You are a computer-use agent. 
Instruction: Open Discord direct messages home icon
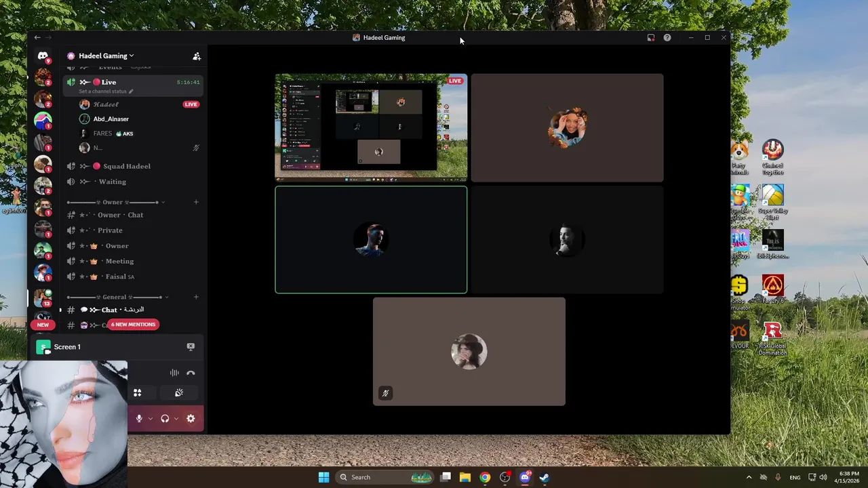pos(43,56)
